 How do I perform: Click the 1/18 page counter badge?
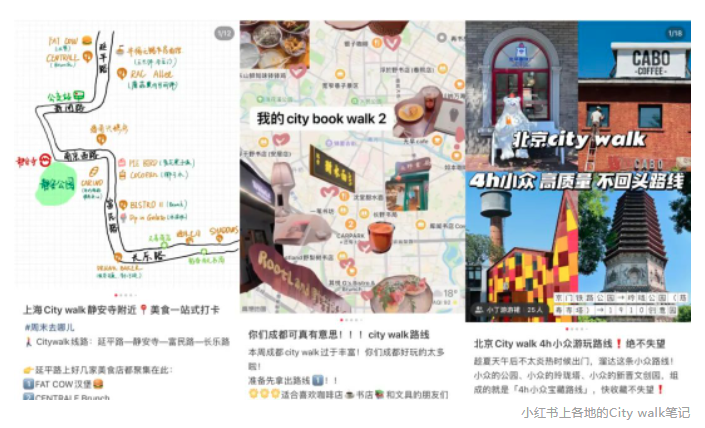(x=675, y=33)
